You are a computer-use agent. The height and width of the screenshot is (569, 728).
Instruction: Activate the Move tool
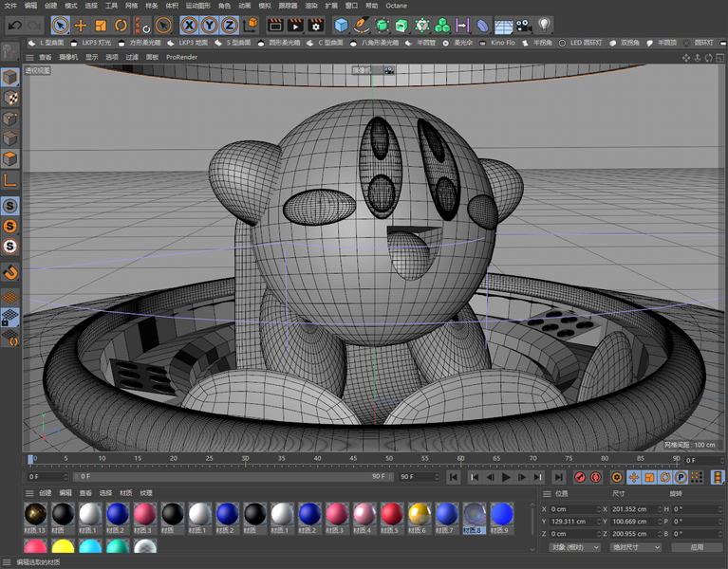[x=81, y=25]
